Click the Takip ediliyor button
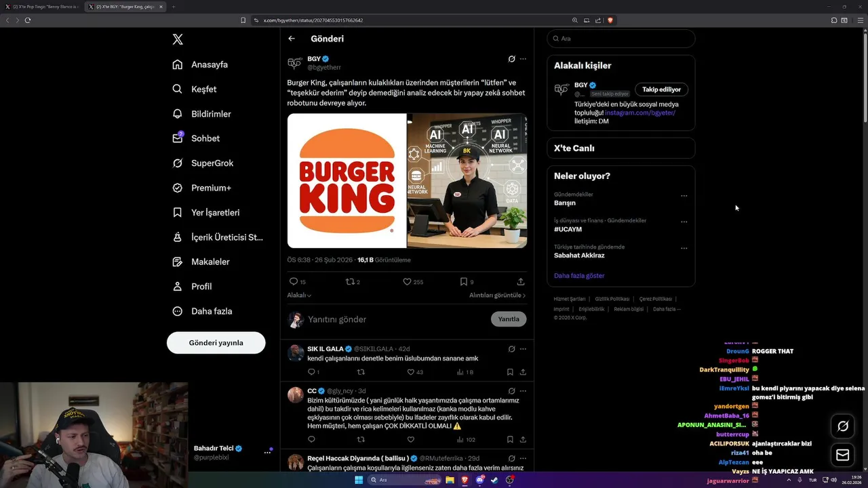868x488 pixels. (x=661, y=89)
